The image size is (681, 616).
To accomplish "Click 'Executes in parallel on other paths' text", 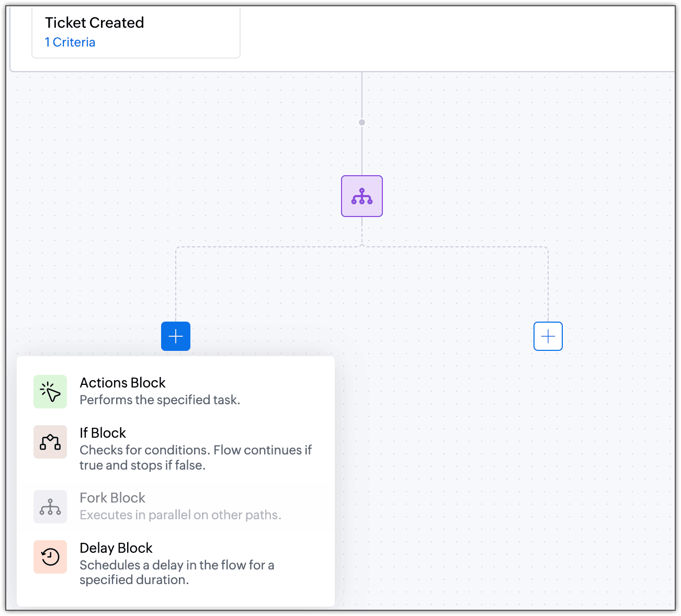I will 180,515.
